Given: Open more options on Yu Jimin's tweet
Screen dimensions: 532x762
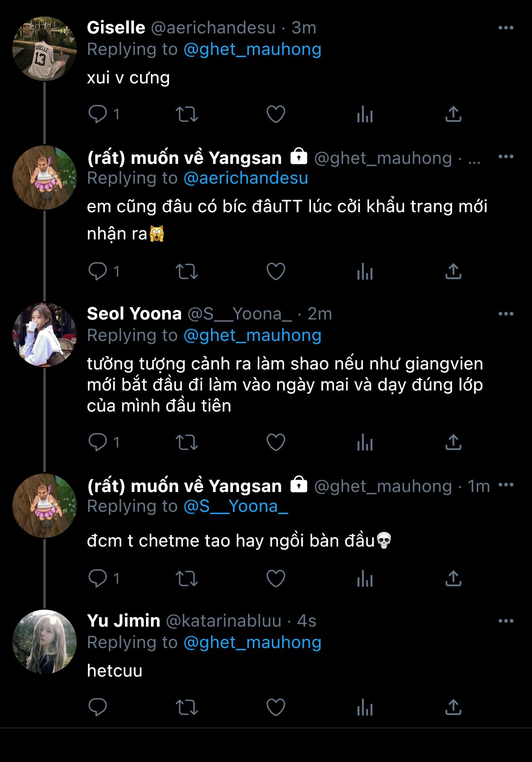Looking at the screenshot, I should pyautogui.click(x=506, y=621).
